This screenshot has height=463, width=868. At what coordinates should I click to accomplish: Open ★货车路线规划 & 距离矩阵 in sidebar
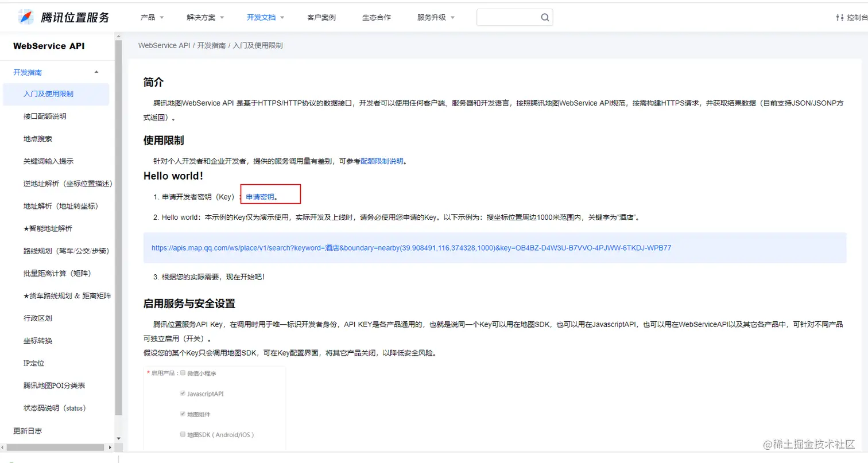coord(67,295)
